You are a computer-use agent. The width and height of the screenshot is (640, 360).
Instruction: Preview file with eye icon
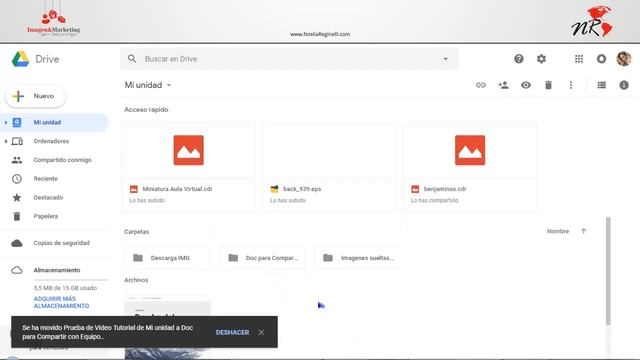526,85
